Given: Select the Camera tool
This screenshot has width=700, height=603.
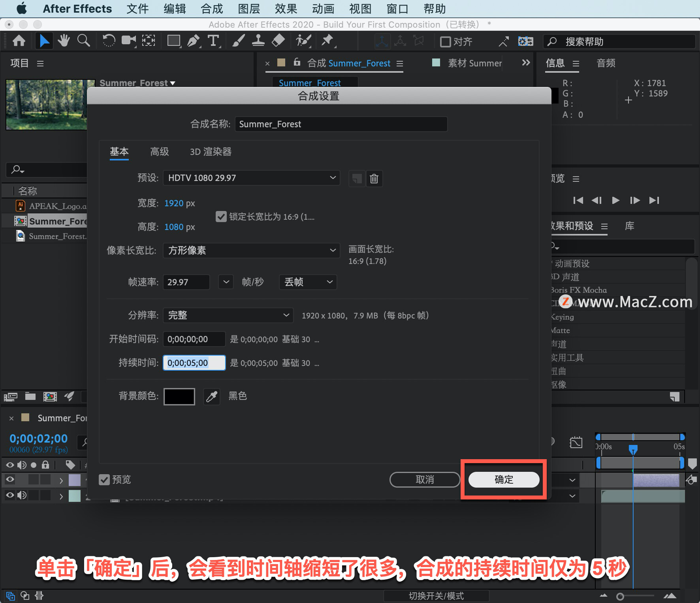Looking at the screenshot, I should click(x=128, y=41).
